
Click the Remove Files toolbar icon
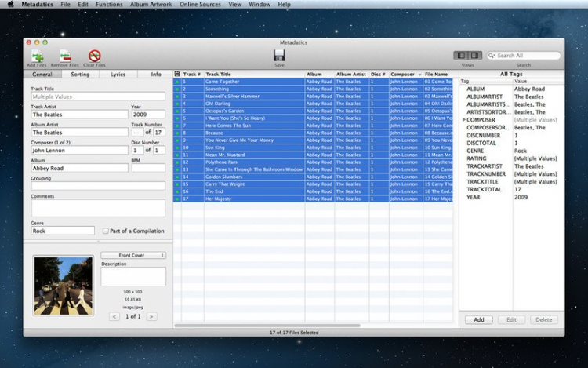(64, 56)
